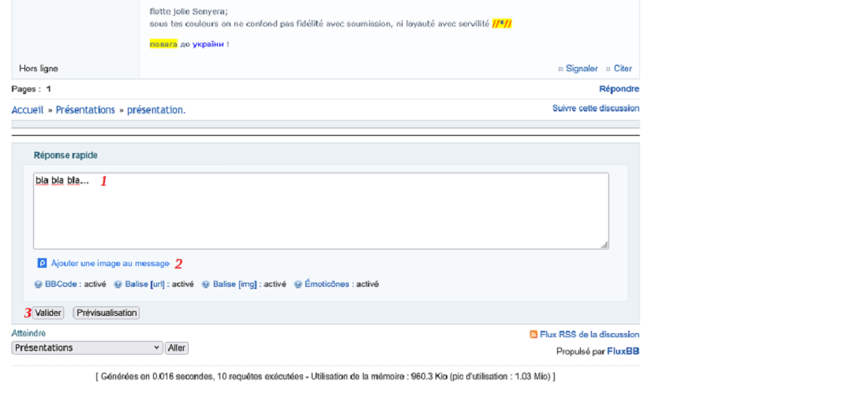Click the text area resize grip
The image size is (868, 398).
click(604, 245)
